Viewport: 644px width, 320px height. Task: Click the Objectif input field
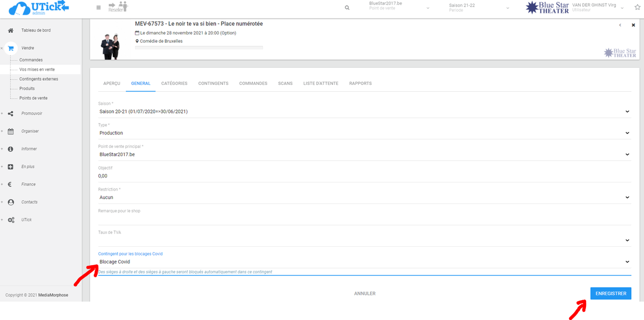coord(363,176)
